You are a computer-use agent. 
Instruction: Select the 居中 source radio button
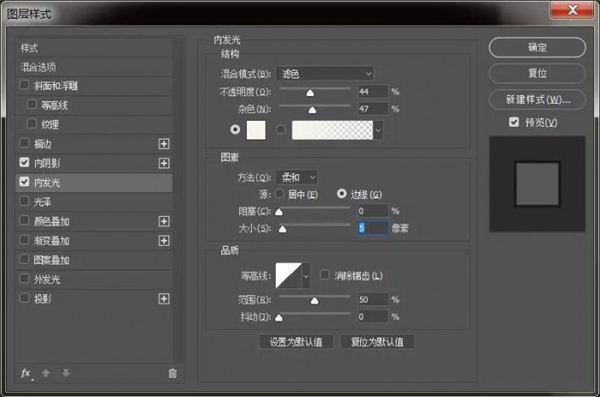(279, 194)
